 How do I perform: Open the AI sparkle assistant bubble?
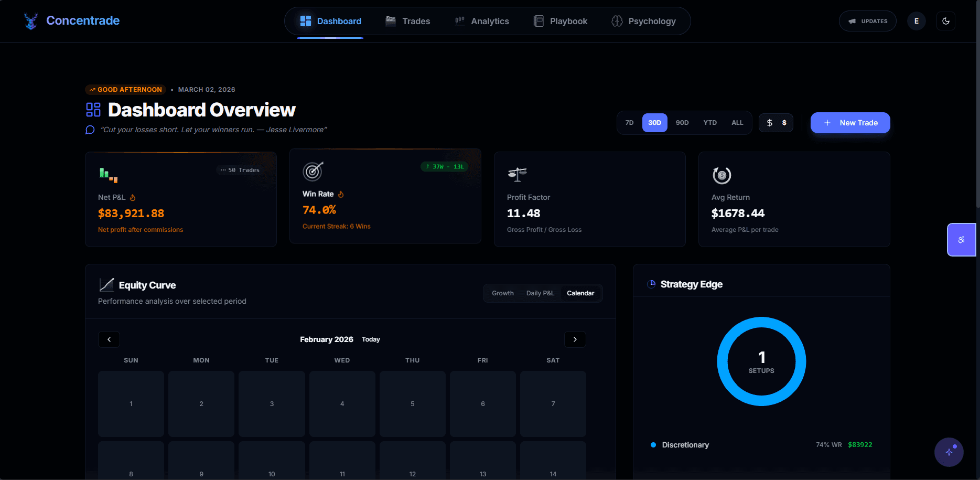[949, 452]
